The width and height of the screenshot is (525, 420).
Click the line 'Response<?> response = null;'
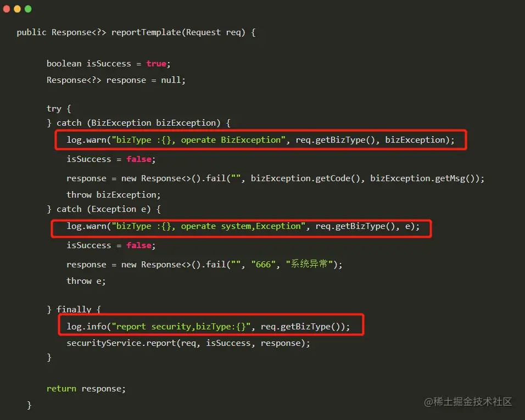click(116, 80)
